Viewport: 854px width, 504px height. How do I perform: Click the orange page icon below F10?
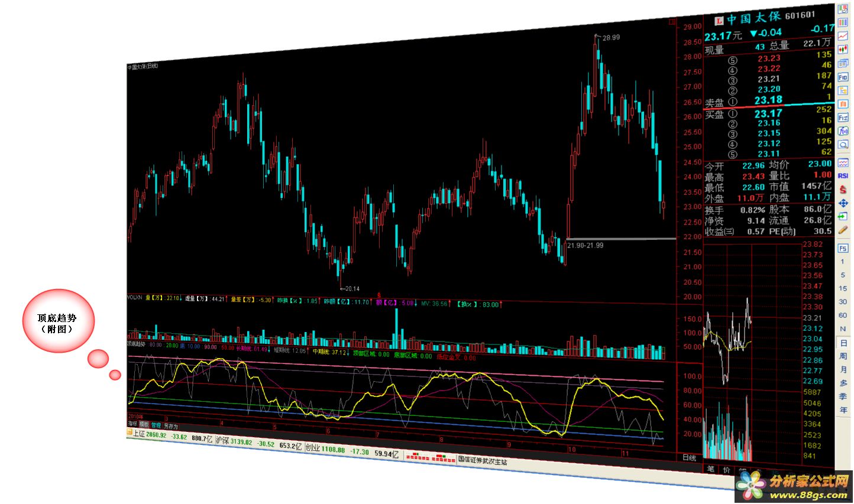click(843, 90)
